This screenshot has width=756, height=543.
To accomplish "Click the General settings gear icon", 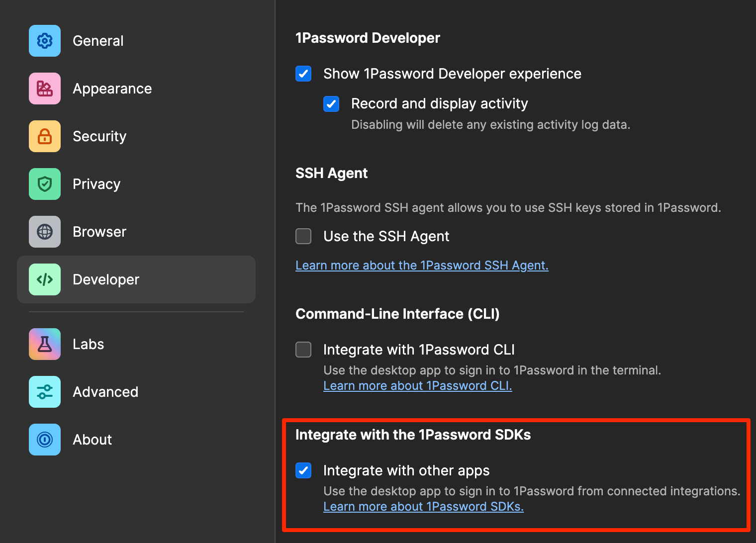I will coord(44,41).
